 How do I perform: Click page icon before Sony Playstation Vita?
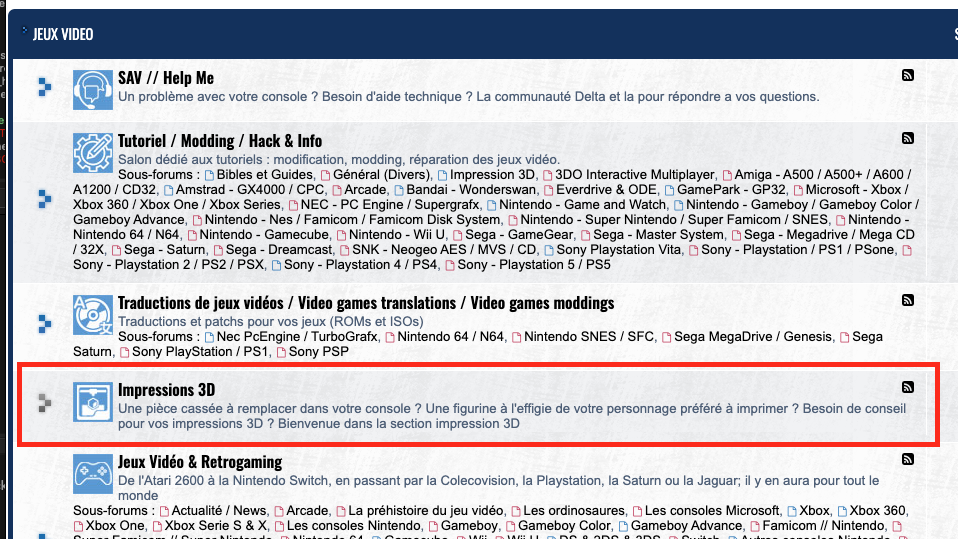pos(549,251)
